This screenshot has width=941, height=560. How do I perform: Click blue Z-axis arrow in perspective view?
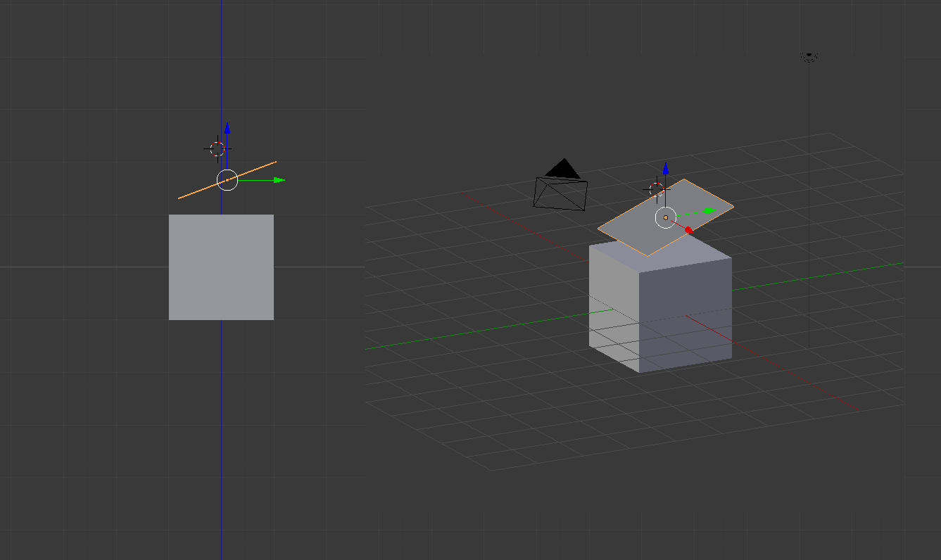(x=666, y=168)
